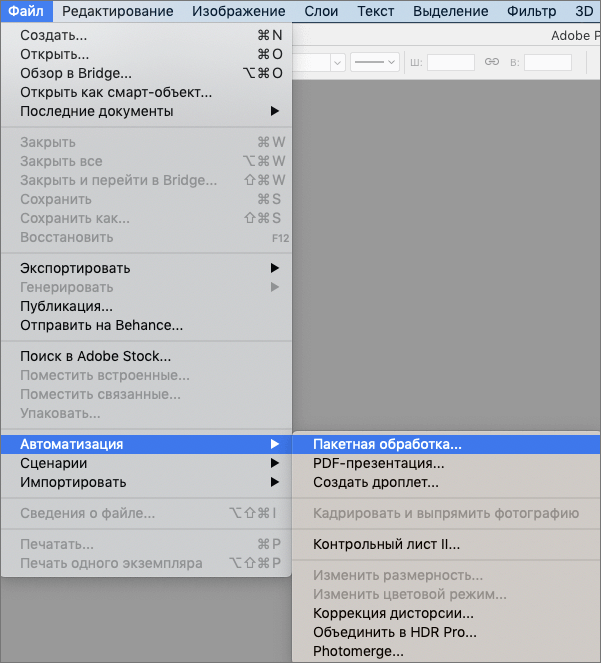Image resolution: width=601 pixels, height=663 pixels.
Task: Open the Фильтр menu
Action: [531, 11]
